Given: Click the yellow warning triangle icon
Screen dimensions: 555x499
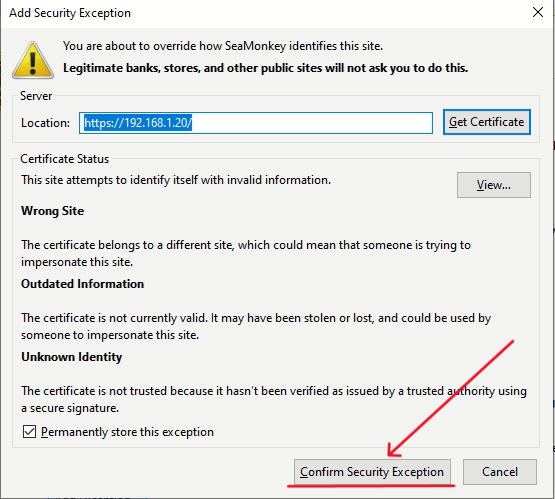Looking at the screenshot, I should click(33, 60).
